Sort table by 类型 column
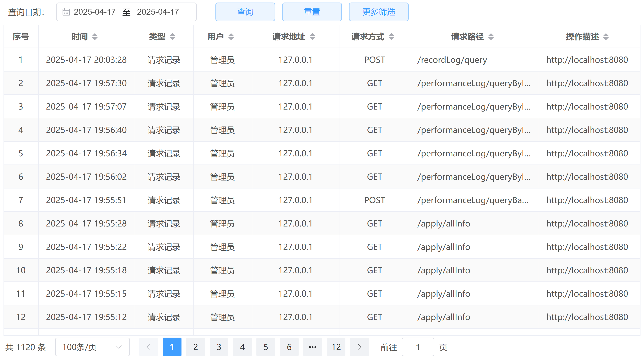This screenshot has height=360, width=644. (x=172, y=37)
